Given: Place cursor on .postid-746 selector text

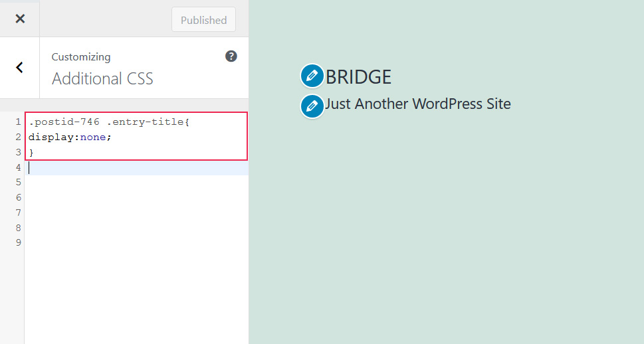Looking at the screenshot, I should (x=64, y=122).
